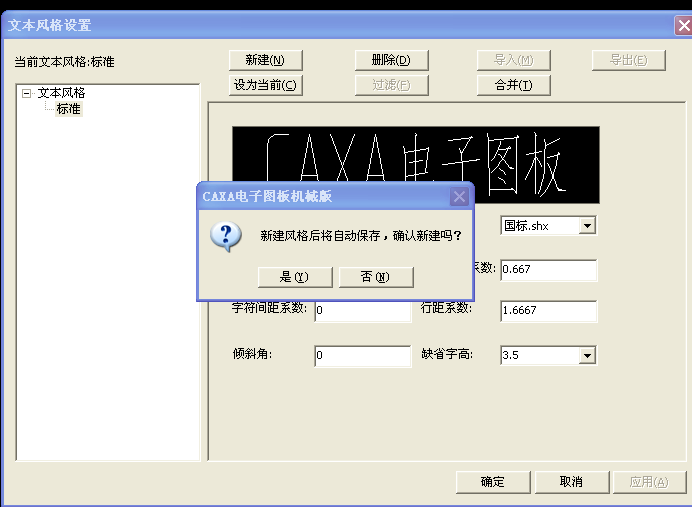Close the 文本风格设置 window

tap(683, 26)
